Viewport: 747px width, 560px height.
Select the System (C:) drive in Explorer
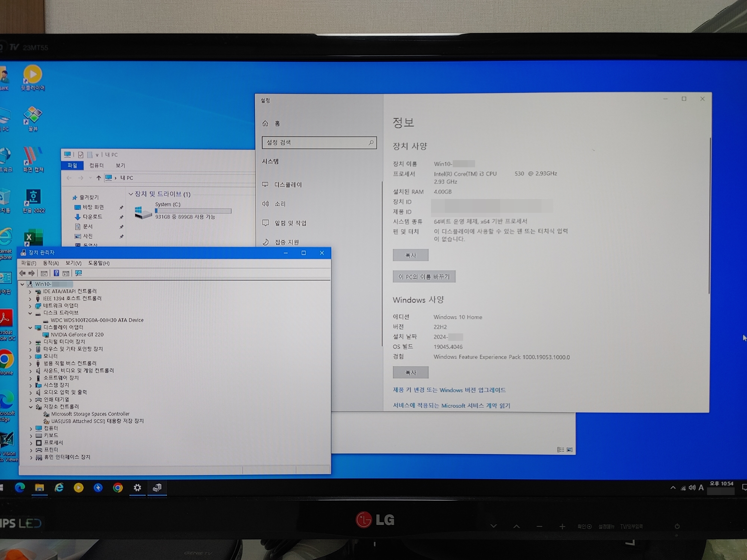[183, 211]
